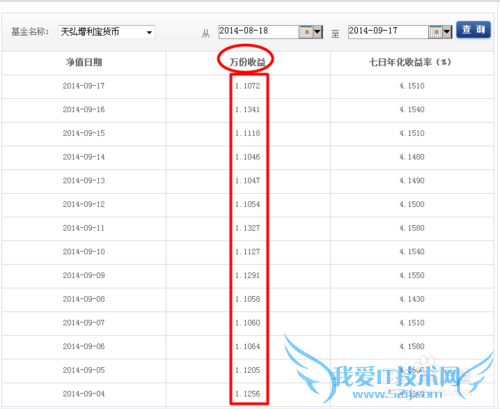This screenshot has height=409, width=500.
Task: Click the yield value 4.1480
Action: coord(412,157)
